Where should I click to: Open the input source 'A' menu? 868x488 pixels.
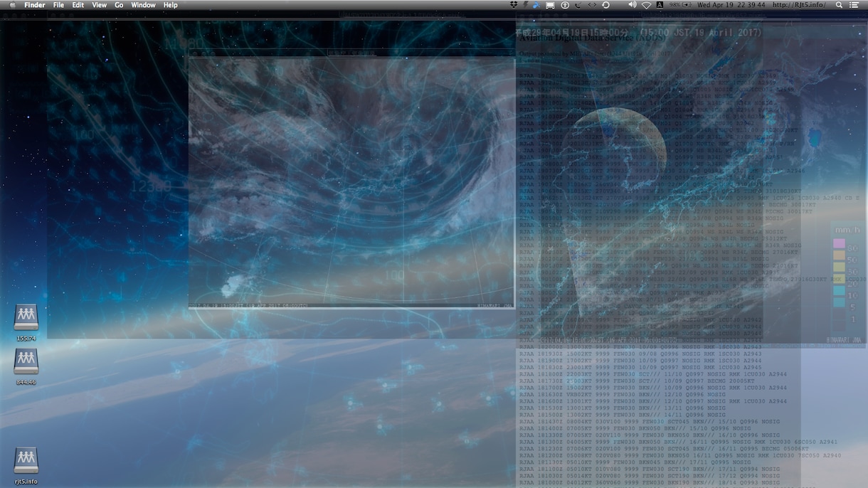(660, 5)
